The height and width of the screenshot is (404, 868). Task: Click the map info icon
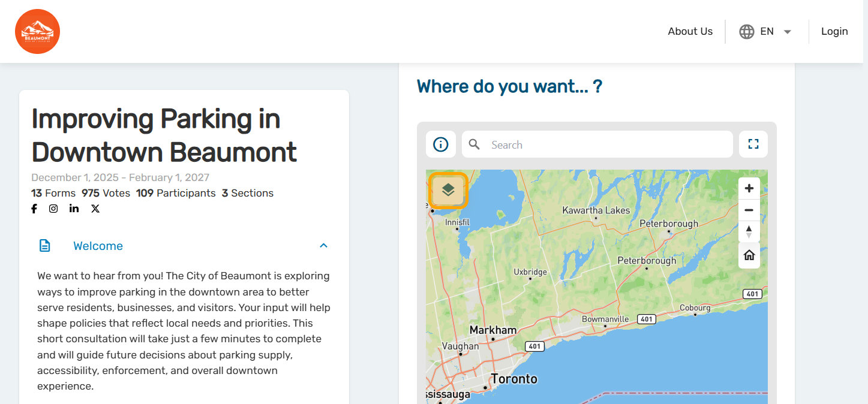point(441,144)
